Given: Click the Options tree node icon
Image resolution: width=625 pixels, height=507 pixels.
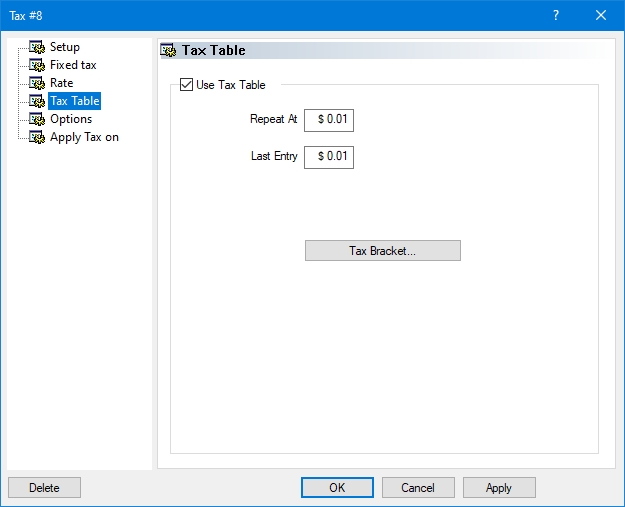Looking at the screenshot, I should click(37, 119).
